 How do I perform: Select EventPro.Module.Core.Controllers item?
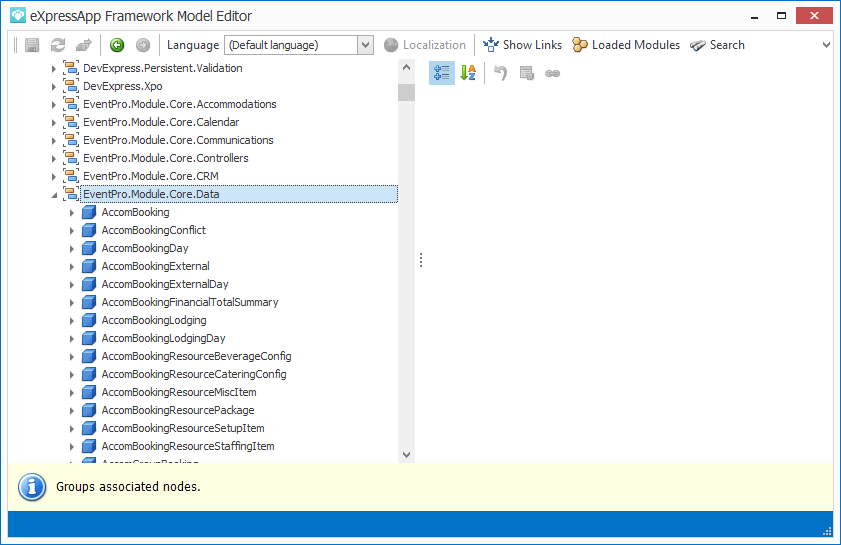pos(166,158)
